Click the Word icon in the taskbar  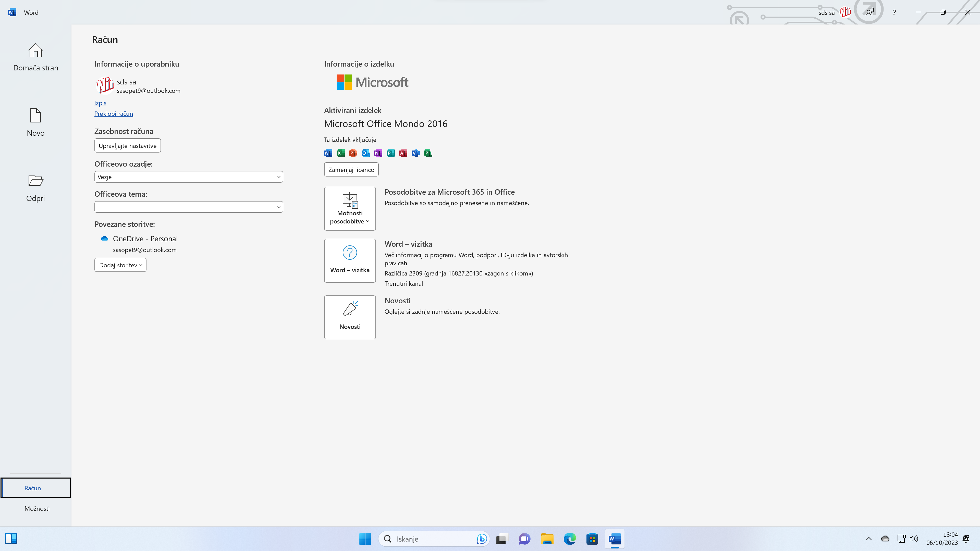[x=615, y=539]
